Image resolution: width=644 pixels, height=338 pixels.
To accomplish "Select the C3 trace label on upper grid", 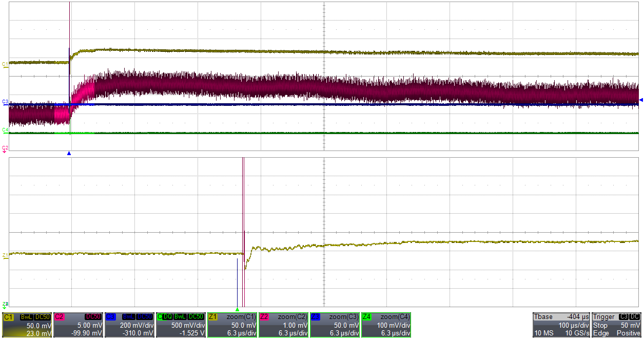I will pyautogui.click(x=5, y=102).
